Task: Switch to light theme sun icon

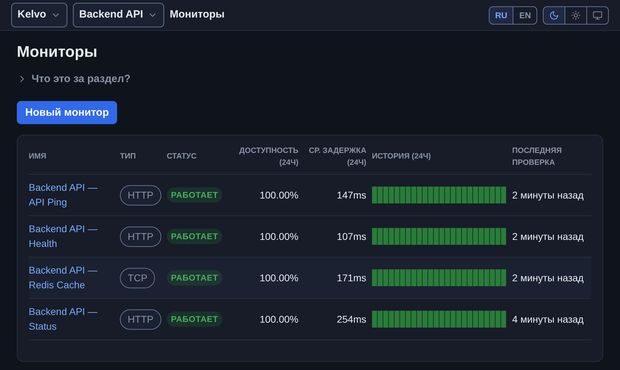Action: point(575,15)
